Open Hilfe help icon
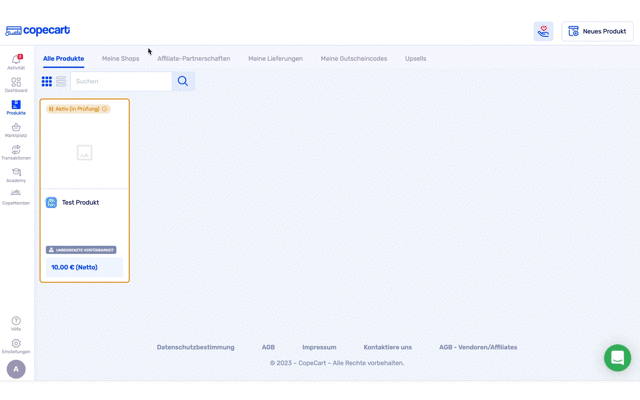Viewport: 640px width, 400px height. pos(16,323)
